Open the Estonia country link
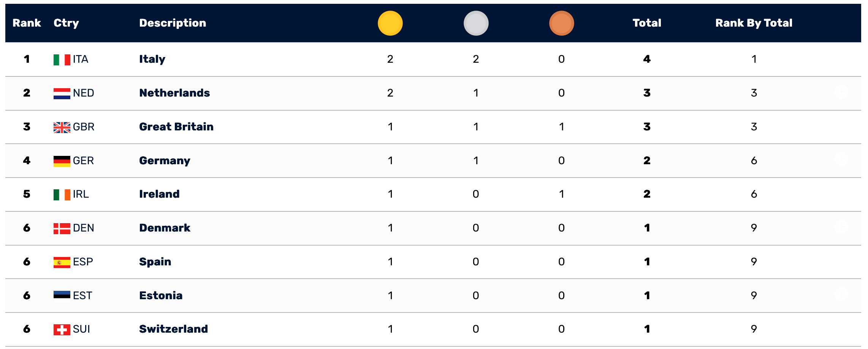Viewport: 868px width, 349px height. (x=161, y=296)
